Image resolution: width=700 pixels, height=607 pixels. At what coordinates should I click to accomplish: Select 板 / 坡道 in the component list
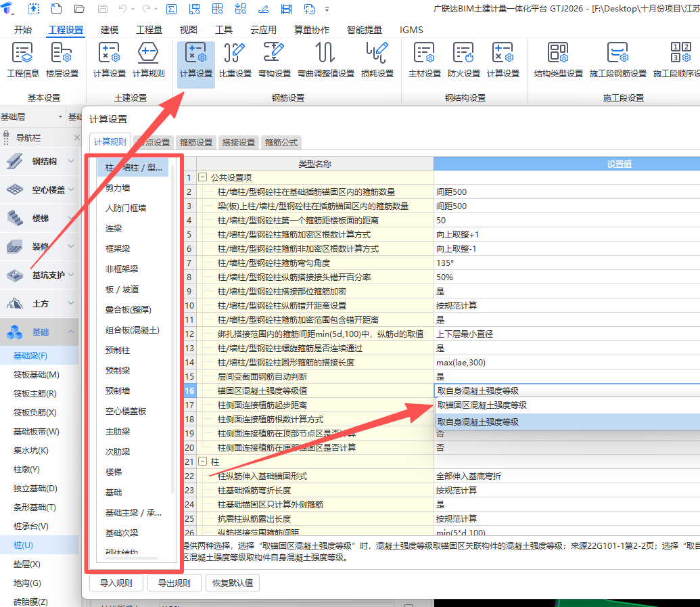click(122, 290)
